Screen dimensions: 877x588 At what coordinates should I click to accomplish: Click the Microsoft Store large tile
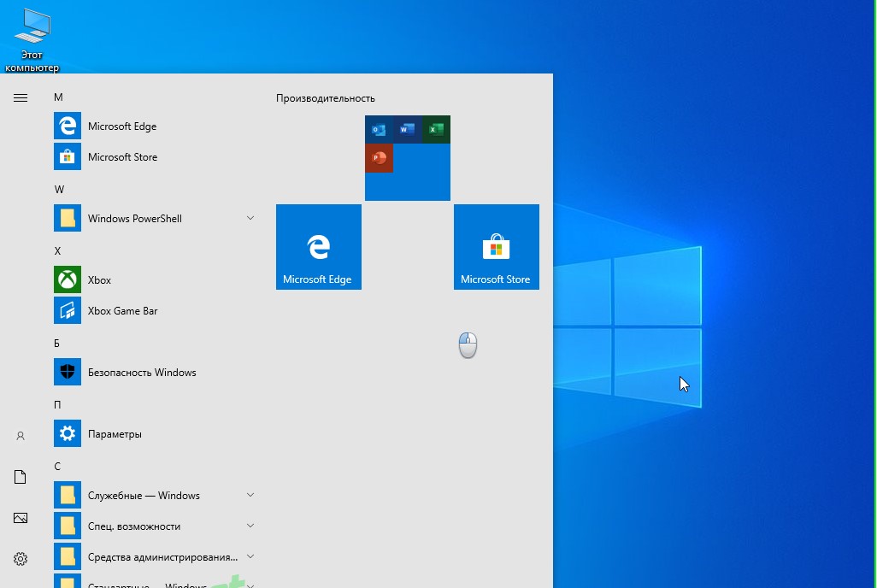[497, 247]
